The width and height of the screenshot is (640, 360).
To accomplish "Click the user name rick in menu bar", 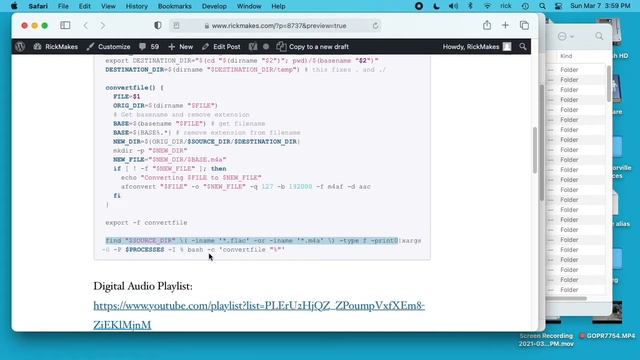I will click(x=506, y=6).
